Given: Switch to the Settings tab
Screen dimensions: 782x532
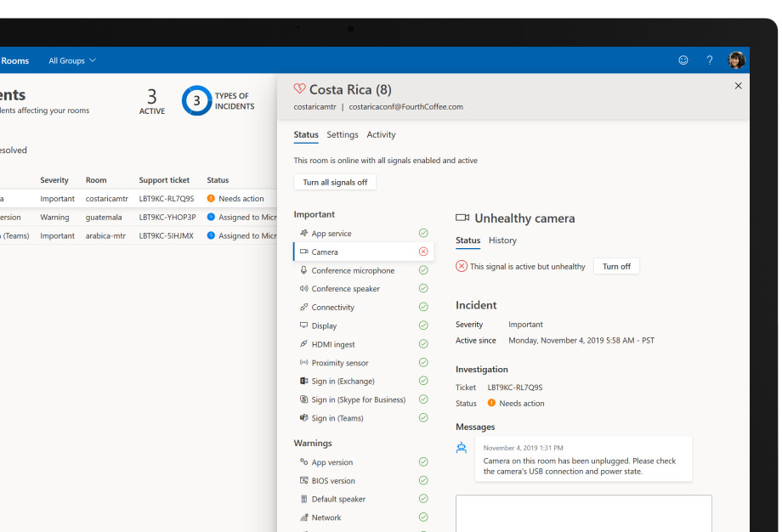Looking at the screenshot, I should coord(343,134).
